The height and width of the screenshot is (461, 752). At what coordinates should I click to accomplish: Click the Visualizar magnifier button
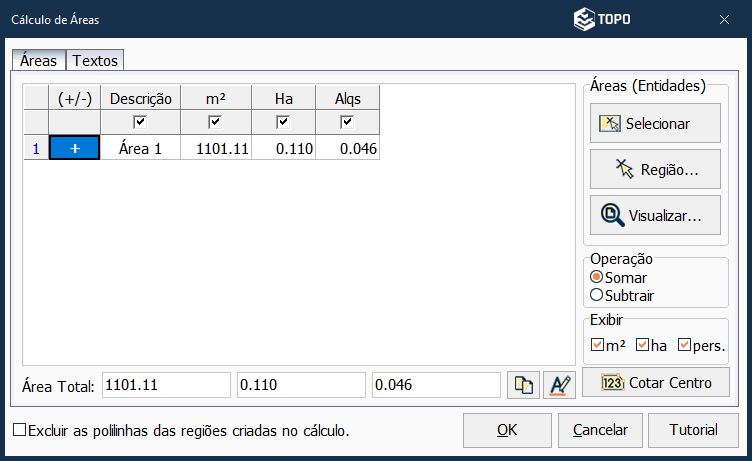coord(655,215)
